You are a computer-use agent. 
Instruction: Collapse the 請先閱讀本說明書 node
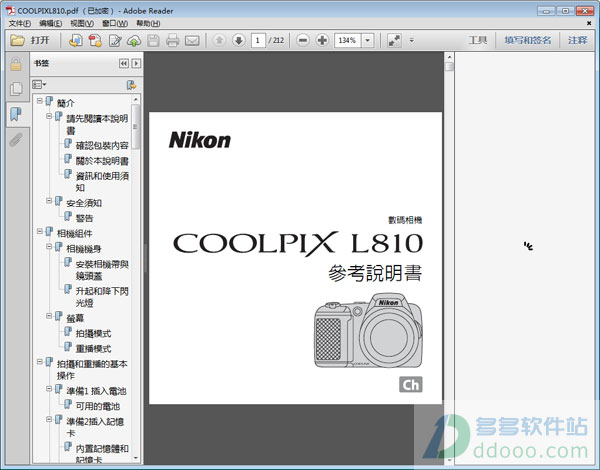point(49,116)
